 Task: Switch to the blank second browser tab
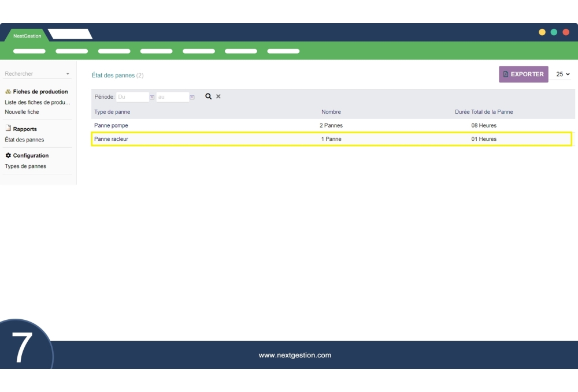point(70,35)
